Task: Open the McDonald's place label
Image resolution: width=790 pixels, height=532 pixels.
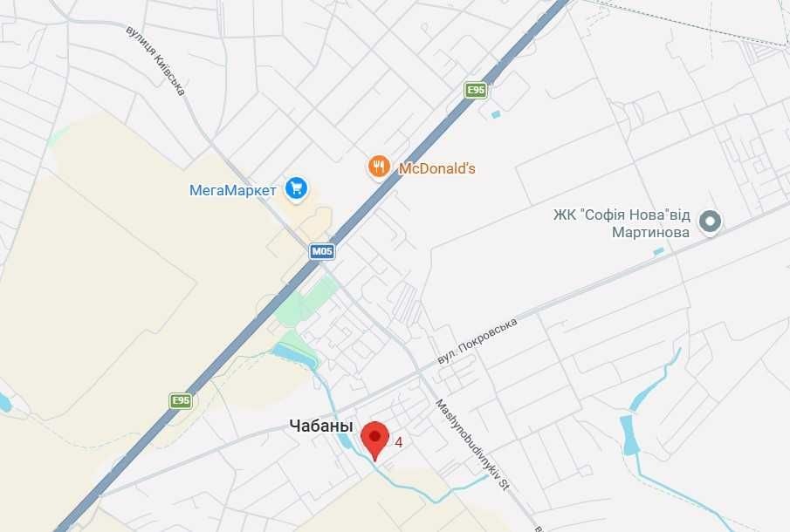Action: pyautogui.click(x=436, y=168)
